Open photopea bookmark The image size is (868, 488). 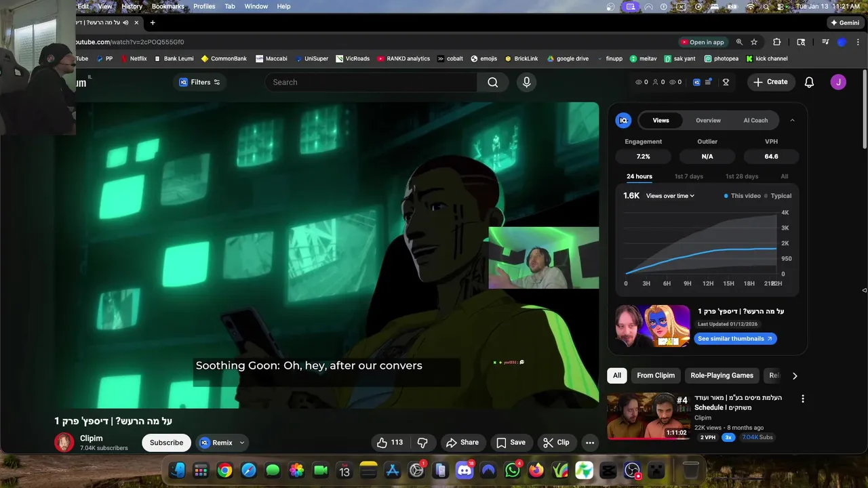(x=721, y=58)
